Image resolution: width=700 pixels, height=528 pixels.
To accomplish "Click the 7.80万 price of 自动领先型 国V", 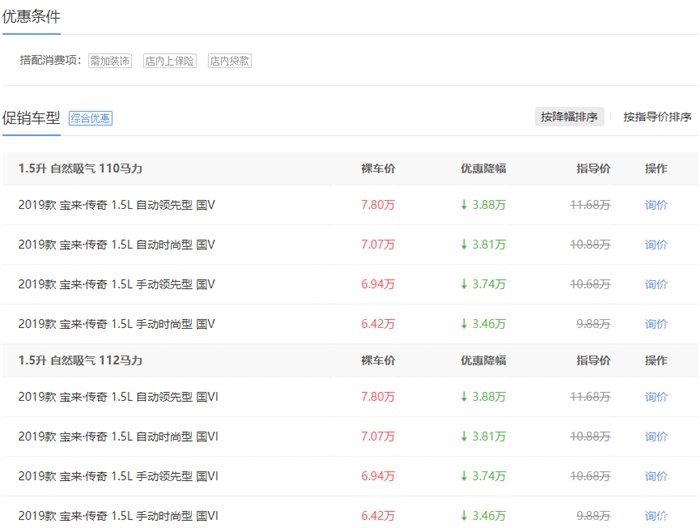I will (x=378, y=205).
